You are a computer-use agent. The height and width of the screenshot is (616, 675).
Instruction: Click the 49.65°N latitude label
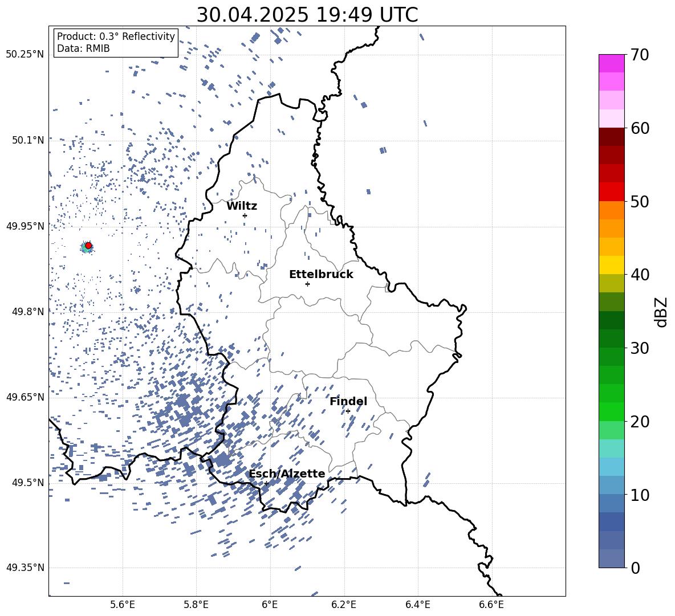(x=25, y=397)
